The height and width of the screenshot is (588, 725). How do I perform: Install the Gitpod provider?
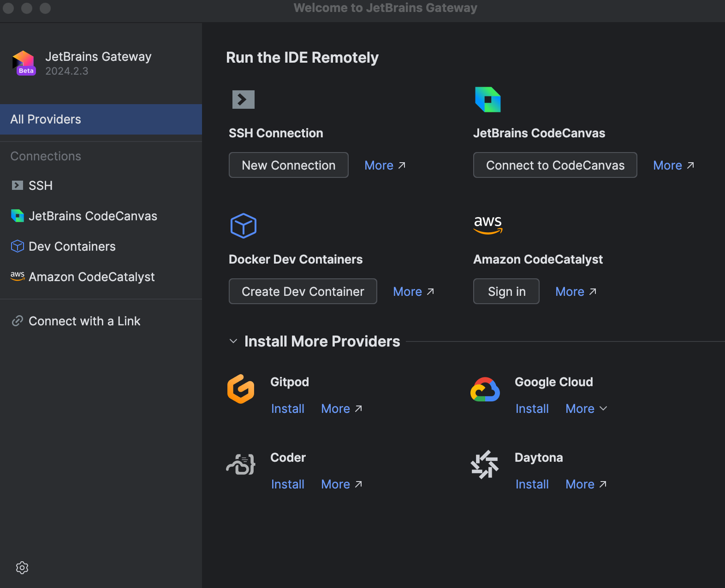(x=288, y=409)
